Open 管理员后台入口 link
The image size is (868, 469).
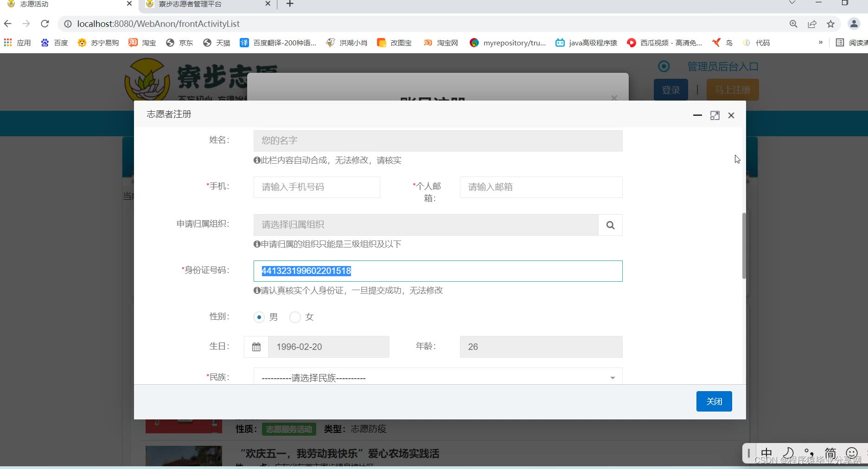[722, 67]
